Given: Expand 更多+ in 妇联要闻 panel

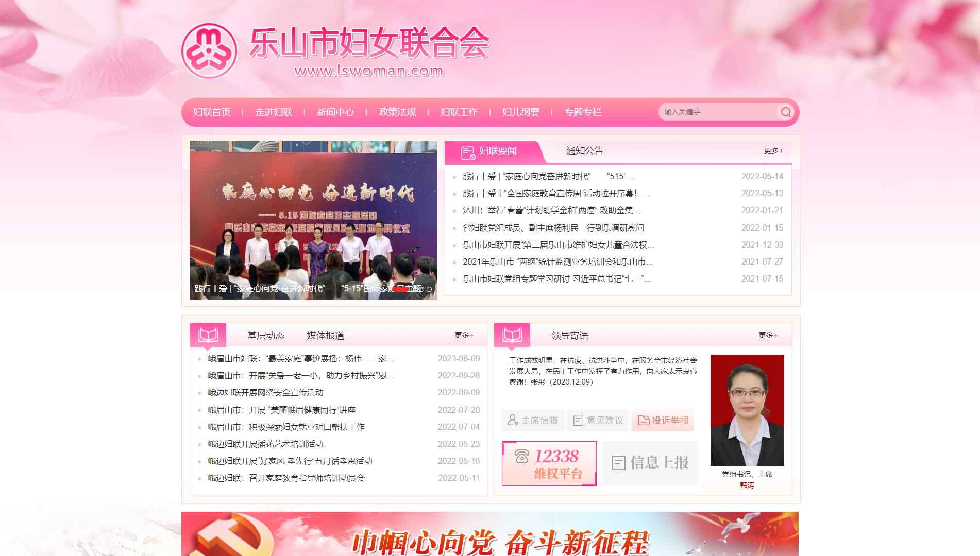Looking at the screenshot, I should [x=773, y=151].
